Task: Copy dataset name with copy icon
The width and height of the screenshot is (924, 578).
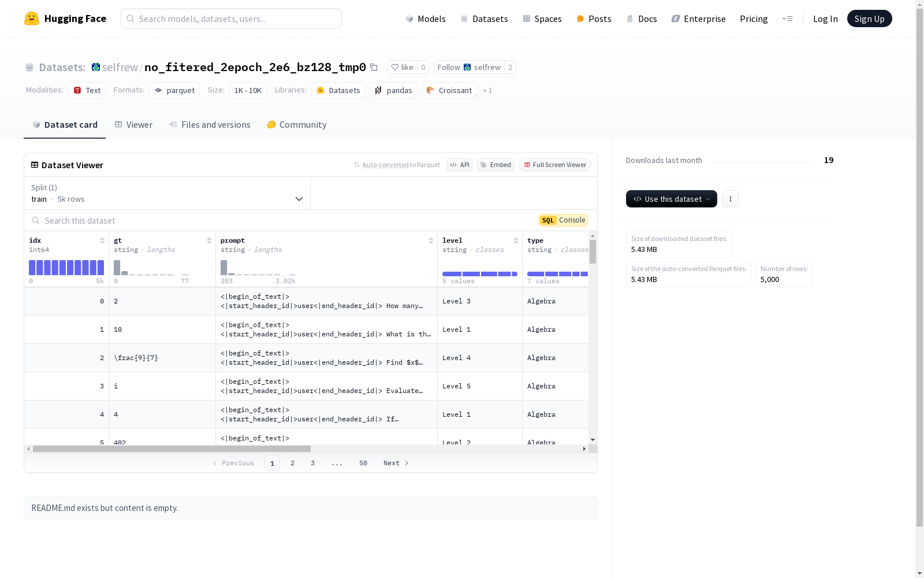Action: point(374,67)
